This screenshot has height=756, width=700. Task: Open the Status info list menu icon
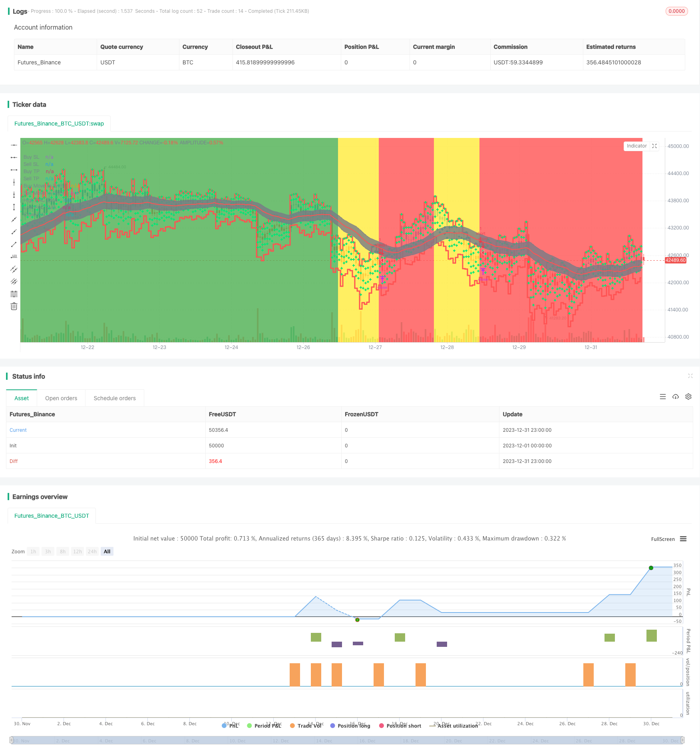click(x=663, y=397)
